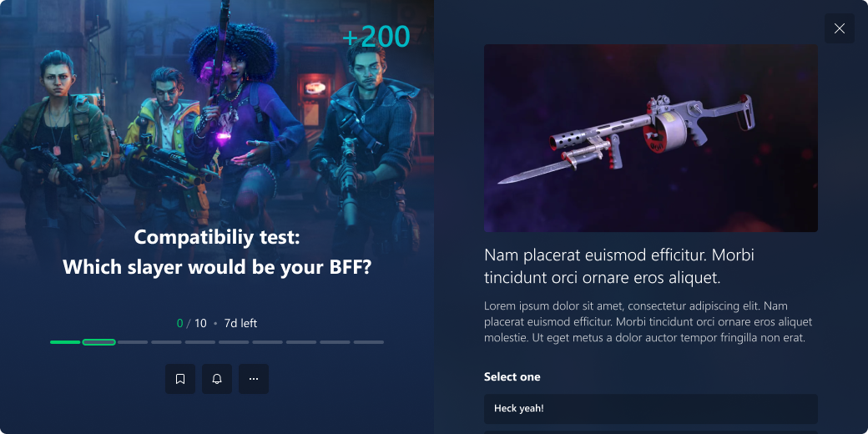This screenshot has height=434, width=868.
Task: Click the "Select one" prompt label
Action: pyautogui.click(x=512, y=377)
